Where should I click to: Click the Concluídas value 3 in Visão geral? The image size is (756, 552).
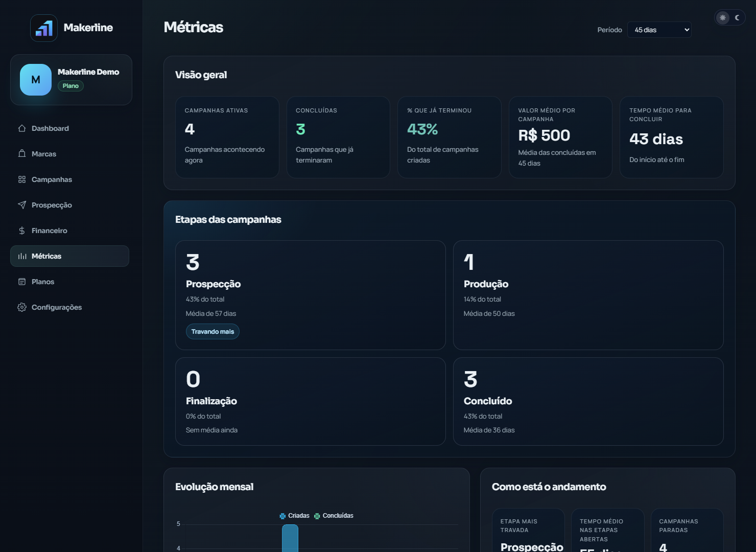click(300, 129)
